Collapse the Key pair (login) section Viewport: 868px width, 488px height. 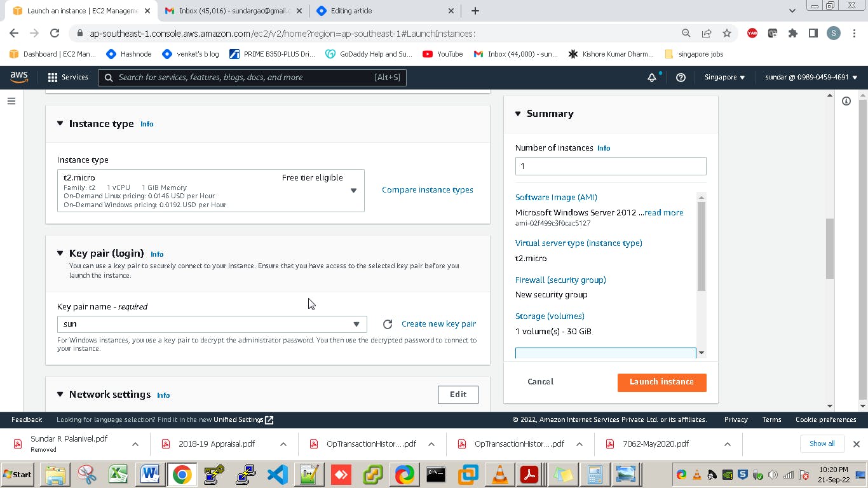60,253
